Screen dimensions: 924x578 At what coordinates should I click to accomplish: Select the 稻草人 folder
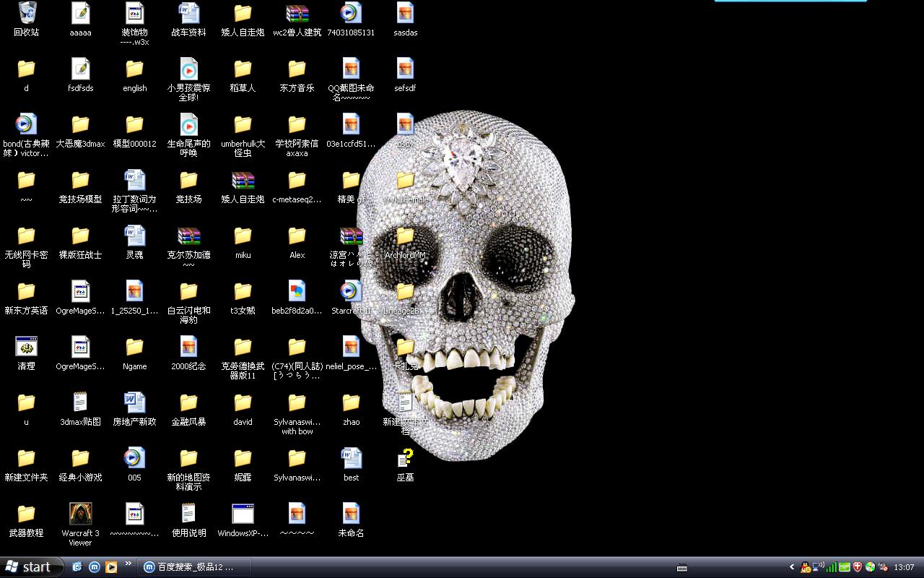click(243, 69)
